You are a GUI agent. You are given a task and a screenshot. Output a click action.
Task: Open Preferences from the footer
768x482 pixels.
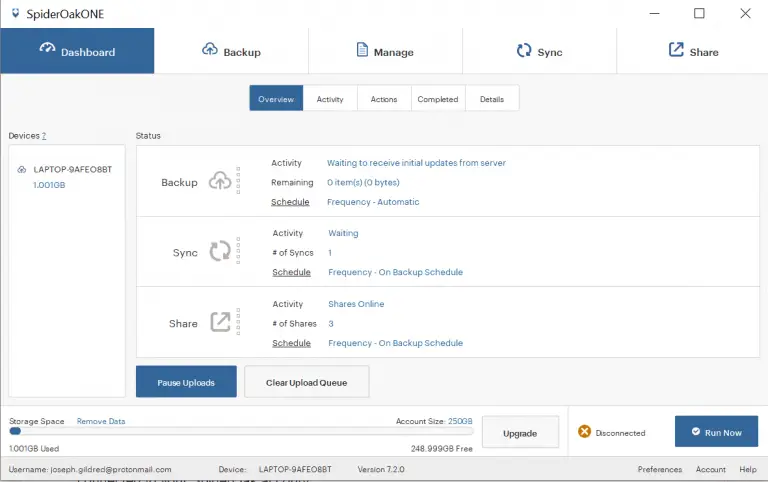[660, 469]
